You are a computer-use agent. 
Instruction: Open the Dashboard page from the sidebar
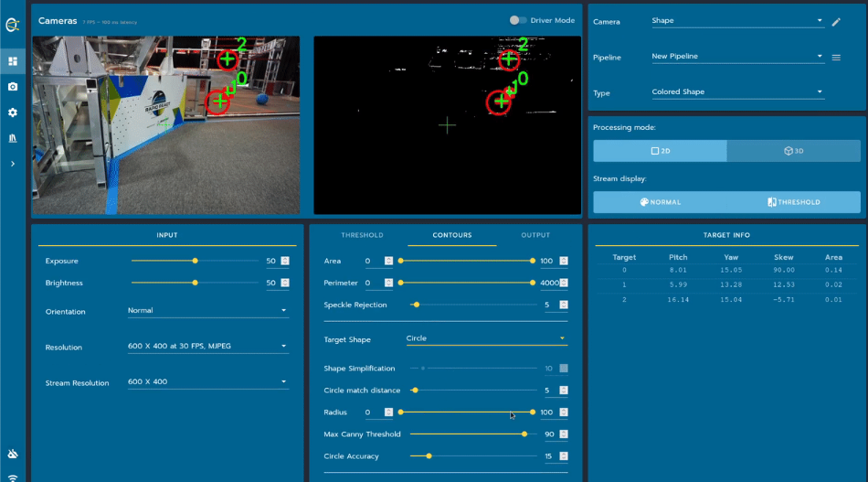[x=13, y=61]
